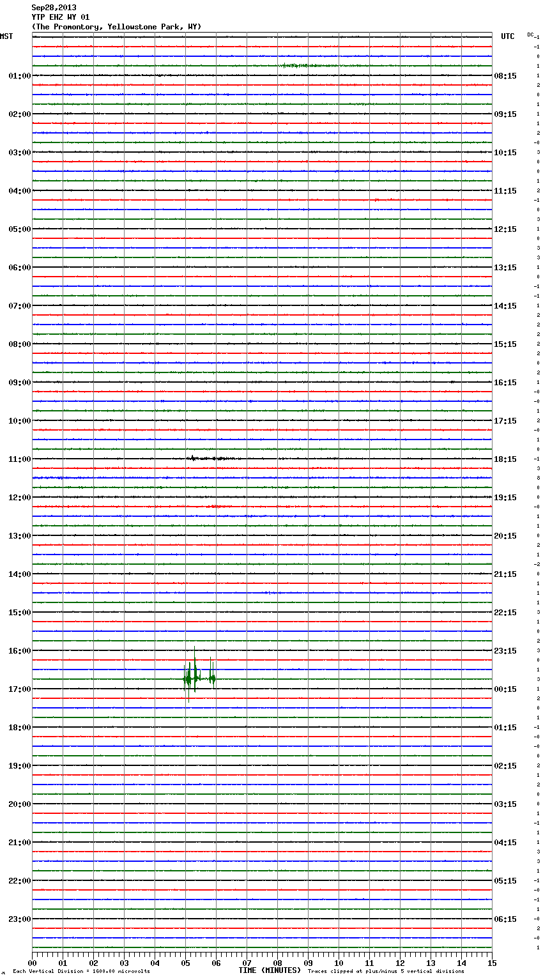
Task: Click the '00' minute tick label on the x-axis
Action: [32, 963]
